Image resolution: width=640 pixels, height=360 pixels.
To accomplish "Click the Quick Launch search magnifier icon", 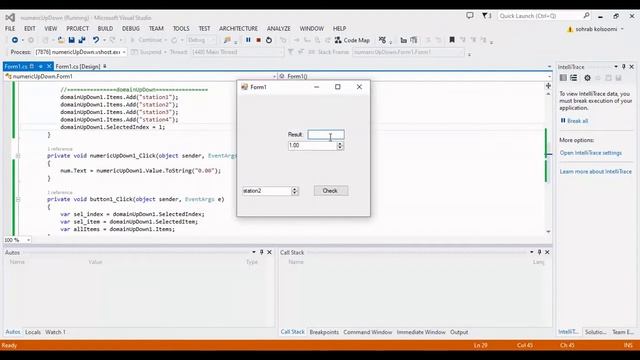I will (587, 16).
